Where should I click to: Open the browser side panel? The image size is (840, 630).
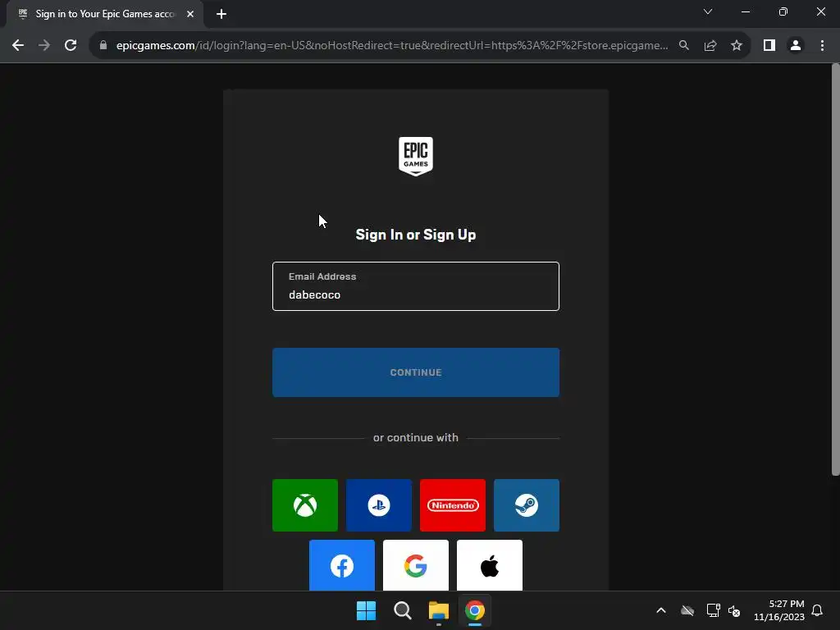pyautogui.click(x=769, y=46)
